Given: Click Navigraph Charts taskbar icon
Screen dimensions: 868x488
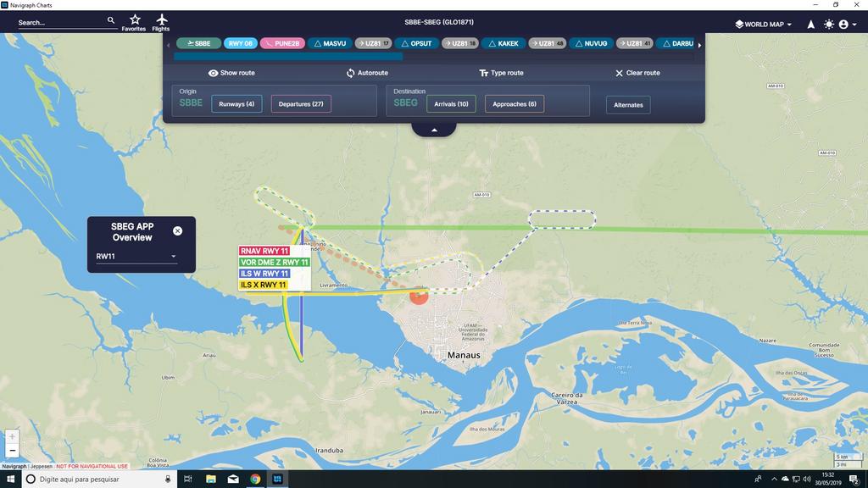Looking at the screenshot, I should 277,480.
